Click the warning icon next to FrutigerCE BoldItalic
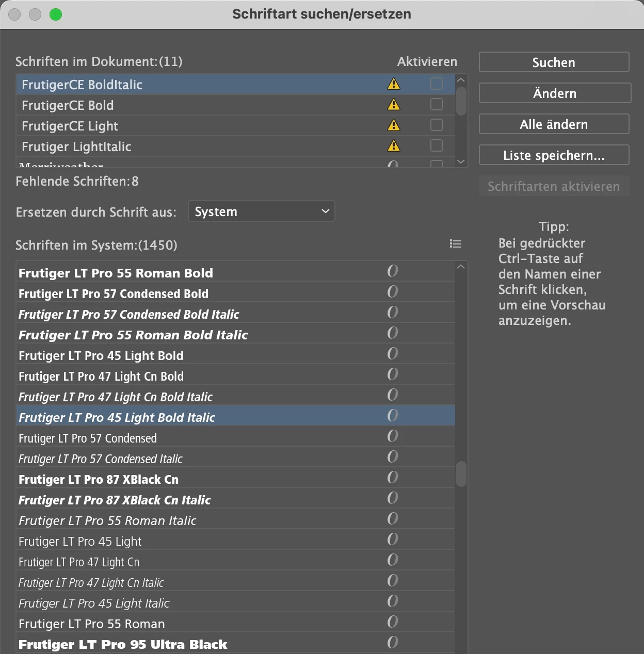Viewport: 644px width, 654px height. tap(394, 84)
